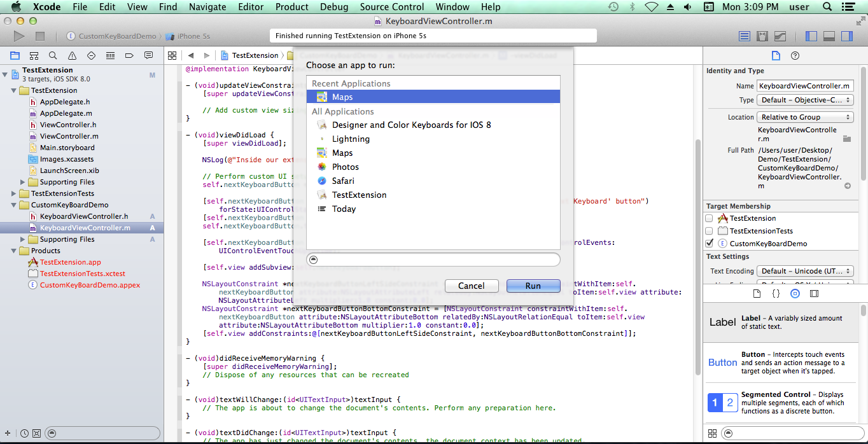Click the related items grid icon in jump bar

[172, 55]
